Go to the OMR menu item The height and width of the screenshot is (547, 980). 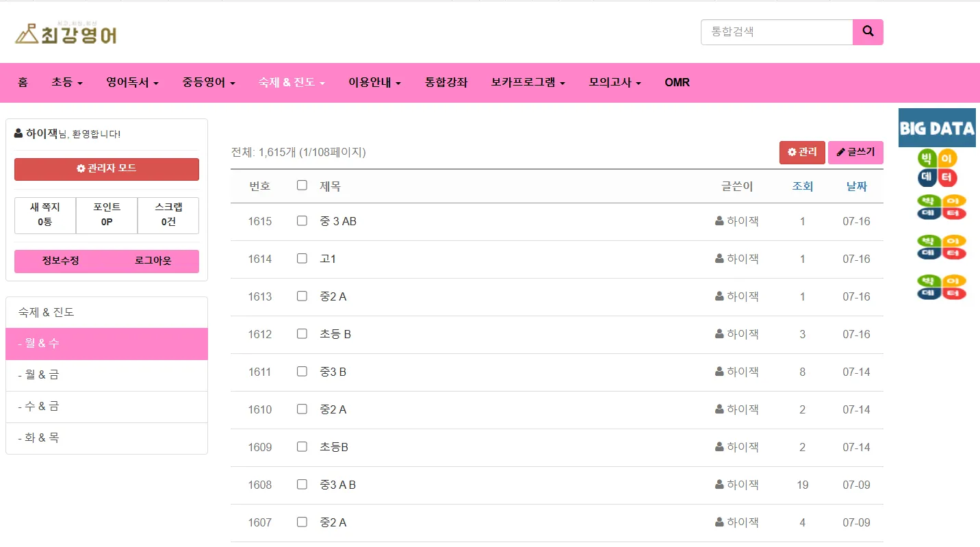click(x=677, y=82)
